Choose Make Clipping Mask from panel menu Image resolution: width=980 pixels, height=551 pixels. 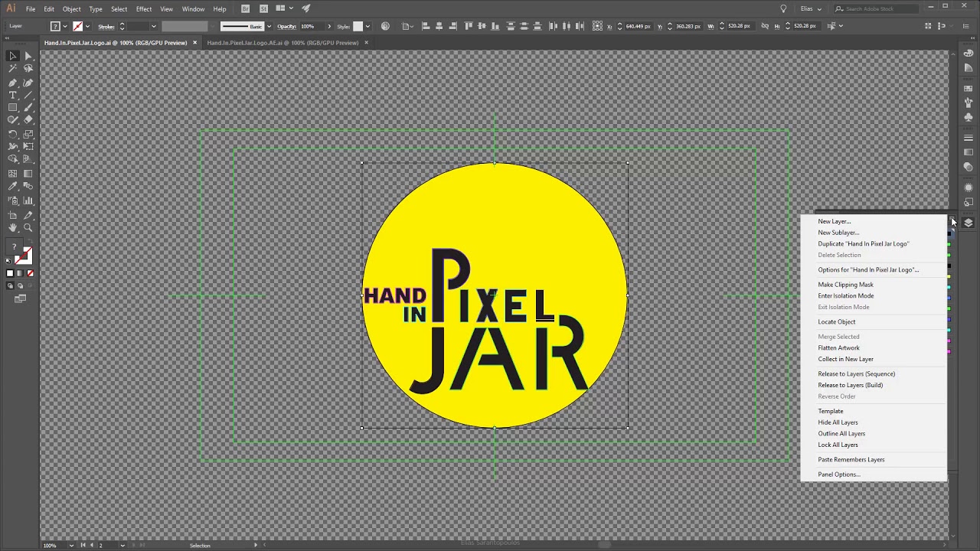tap(845, 285)
